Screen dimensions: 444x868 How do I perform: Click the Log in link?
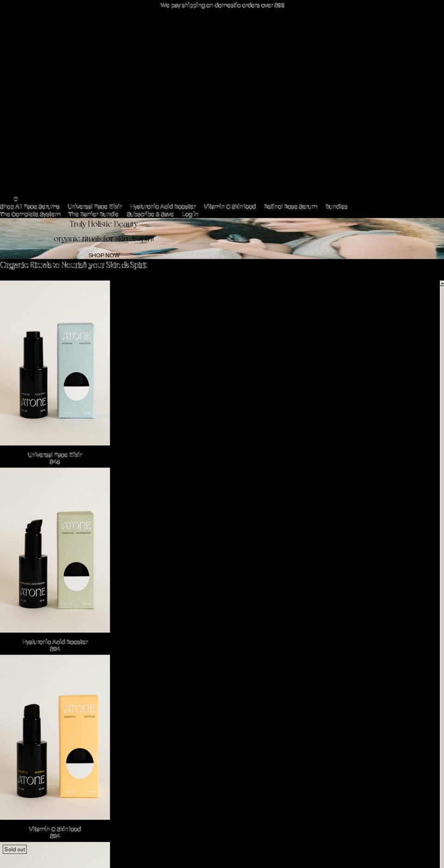point(190,214)
